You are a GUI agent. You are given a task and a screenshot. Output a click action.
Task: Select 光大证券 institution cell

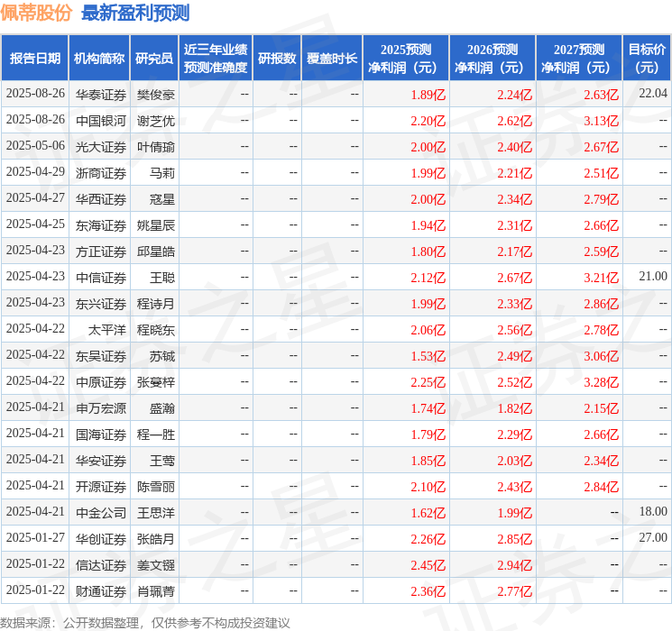101,147
